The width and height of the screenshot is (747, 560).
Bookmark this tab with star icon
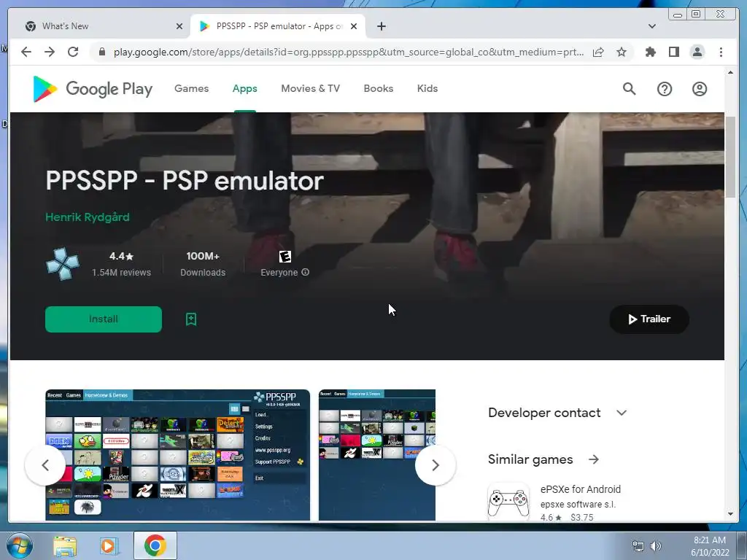(x=622, y=52)
